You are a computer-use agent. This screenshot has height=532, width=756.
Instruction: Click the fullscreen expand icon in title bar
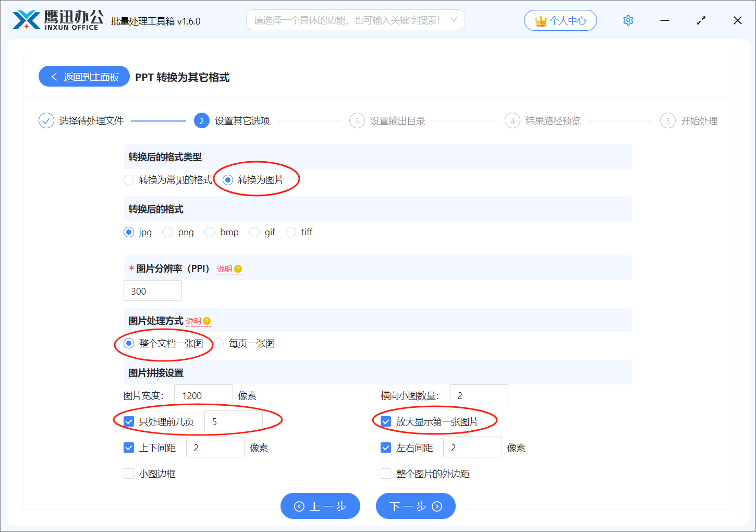tap(701, 20)
